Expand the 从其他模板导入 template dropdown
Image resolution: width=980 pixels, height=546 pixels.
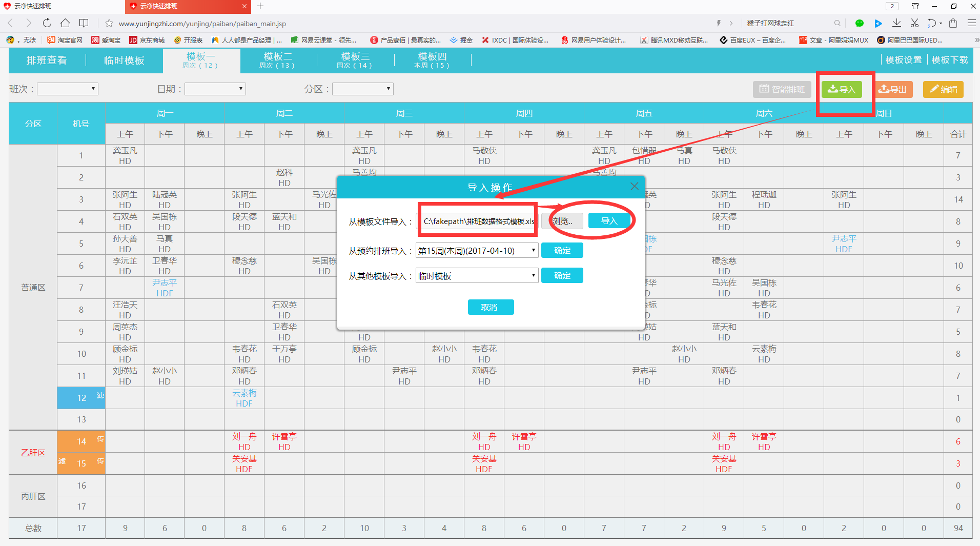coord(477,276)
